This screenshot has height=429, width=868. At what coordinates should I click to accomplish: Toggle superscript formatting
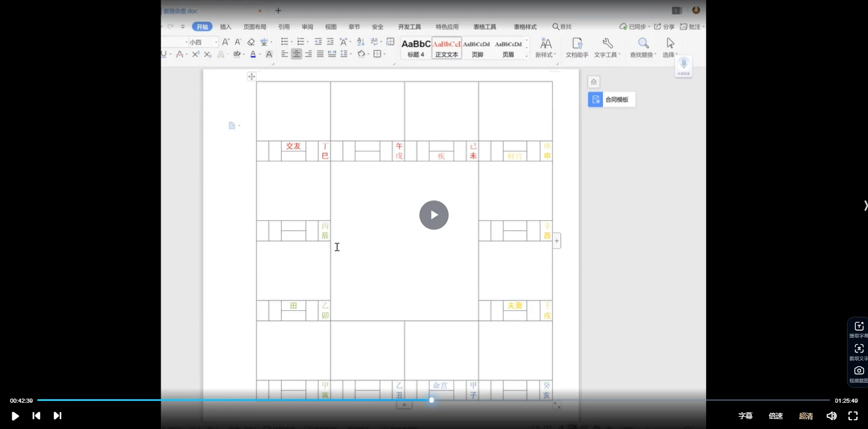196,54
